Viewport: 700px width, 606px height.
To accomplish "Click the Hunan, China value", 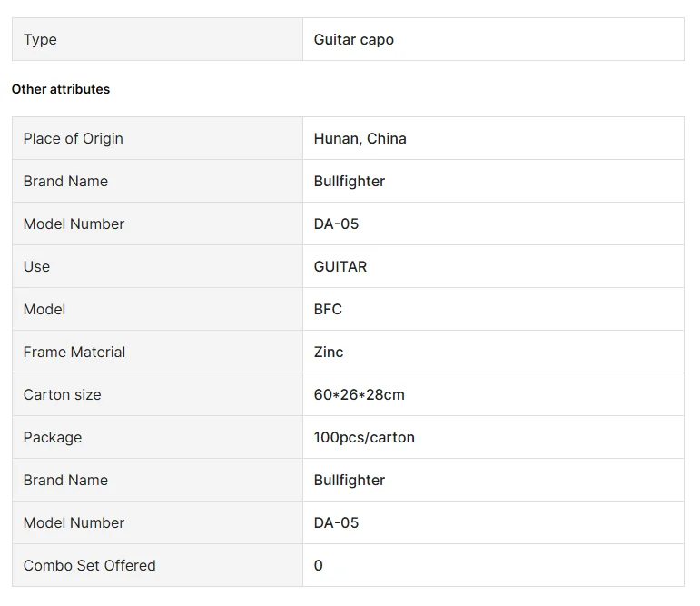I will pyautogui.click(x=360, y=139).
